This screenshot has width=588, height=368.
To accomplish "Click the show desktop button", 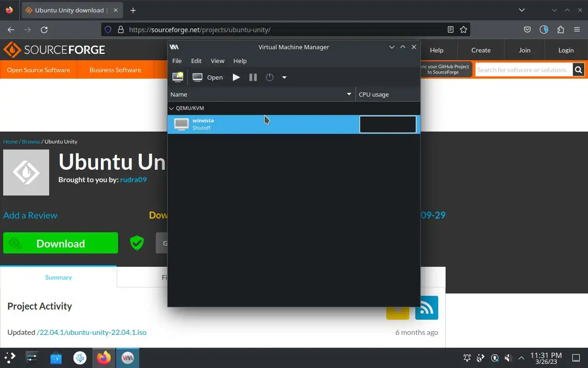I will 576,358.
